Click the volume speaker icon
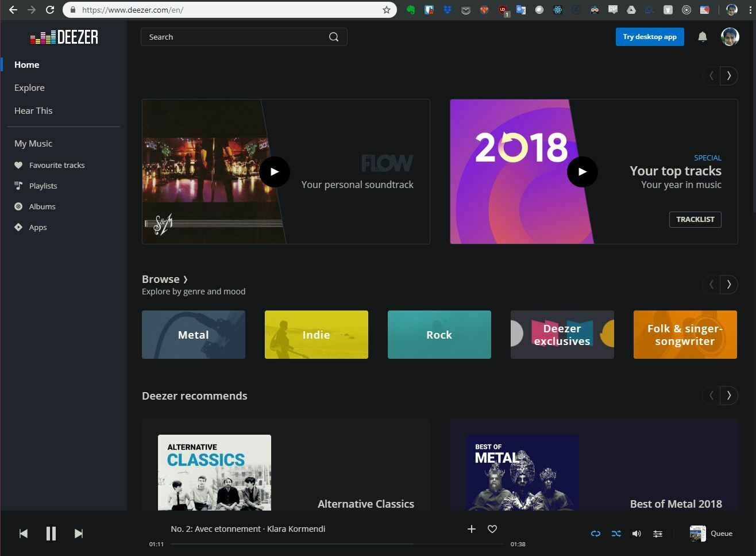This screenshot has height=556, width=756. (x=637, y=534)
